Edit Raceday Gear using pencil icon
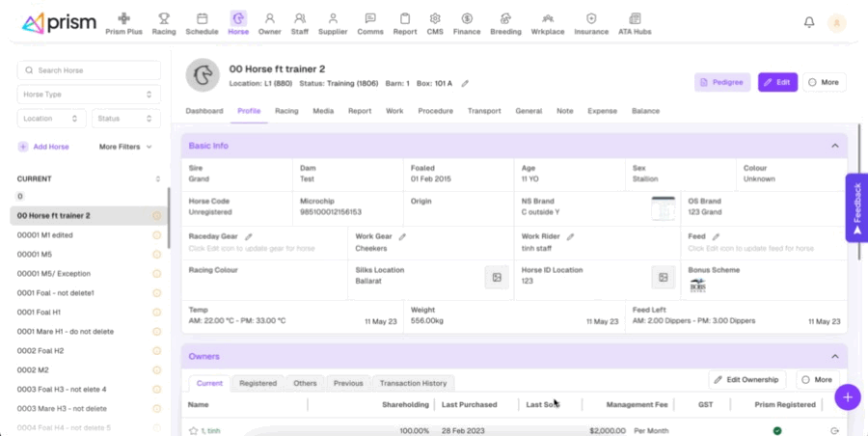 click(x=248, y=236)
